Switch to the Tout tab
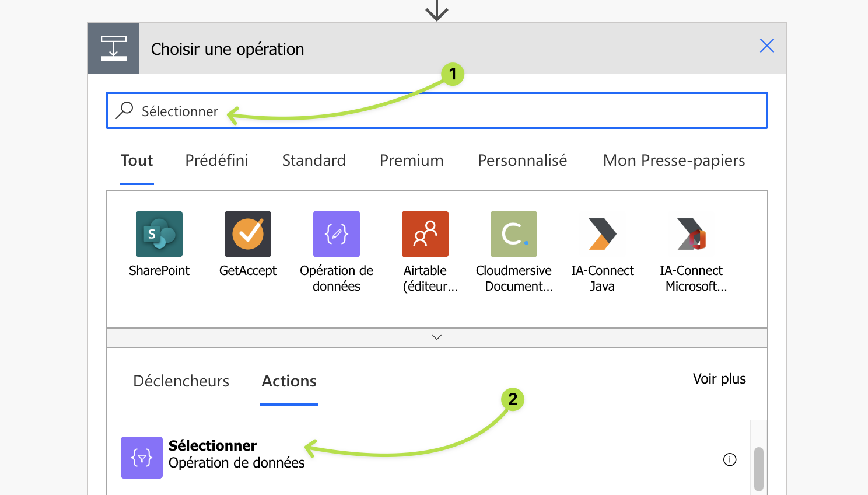The width and height of the screenshot is (868, 495). [x=136, y=161]
